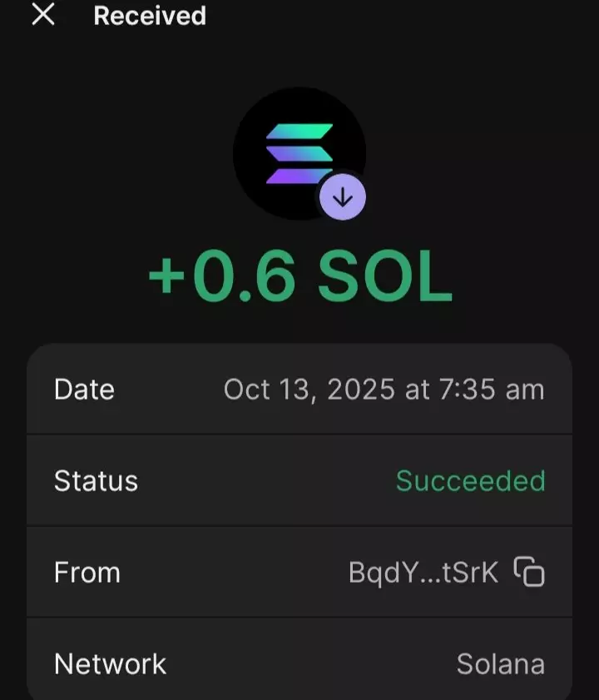Viewport: 599px width, 700px height.
Task: Tap the empty area between Status and Succeeded
Action: (x=266, y=481)
